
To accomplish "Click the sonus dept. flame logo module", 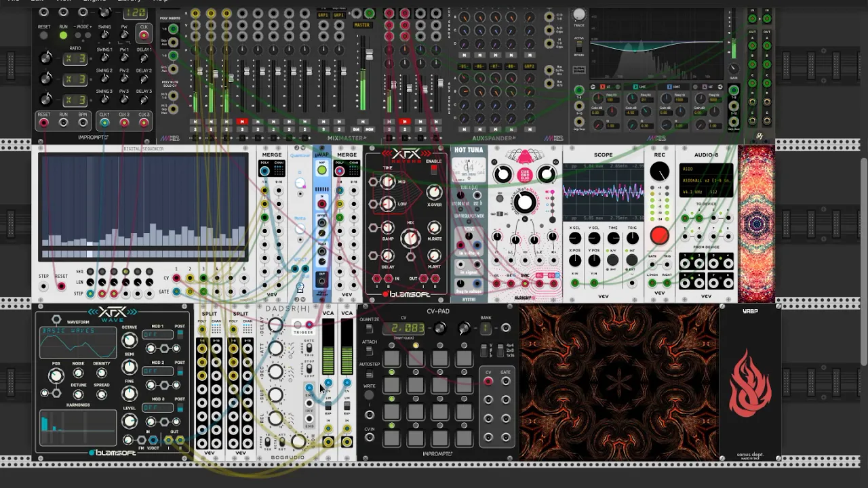I will pyautogui.click(x=749, y=383).
